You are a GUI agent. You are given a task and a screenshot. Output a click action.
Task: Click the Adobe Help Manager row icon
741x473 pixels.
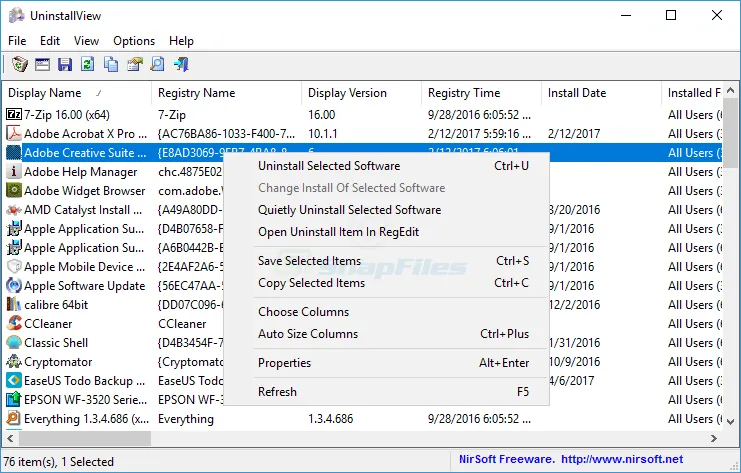click(x=14, y=172)
